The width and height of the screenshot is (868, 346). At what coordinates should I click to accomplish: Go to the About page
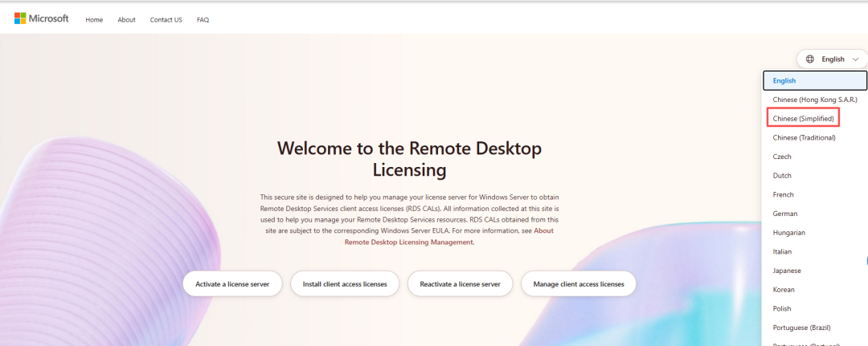pyautogui.click(x=126, y=20)
